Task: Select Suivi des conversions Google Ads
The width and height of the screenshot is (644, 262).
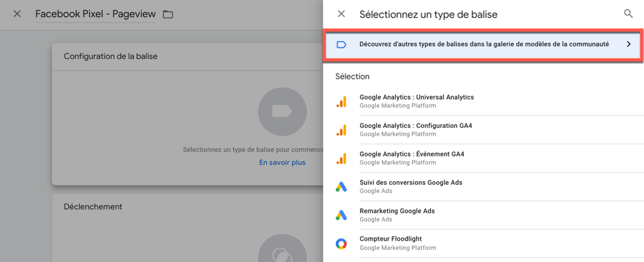Action: click(411, 183)
